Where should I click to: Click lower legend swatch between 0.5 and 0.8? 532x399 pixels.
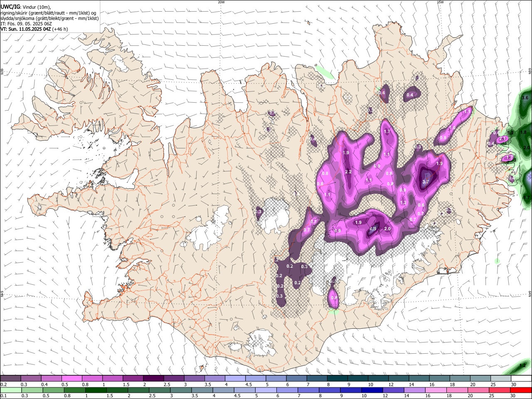coord(53,390)
